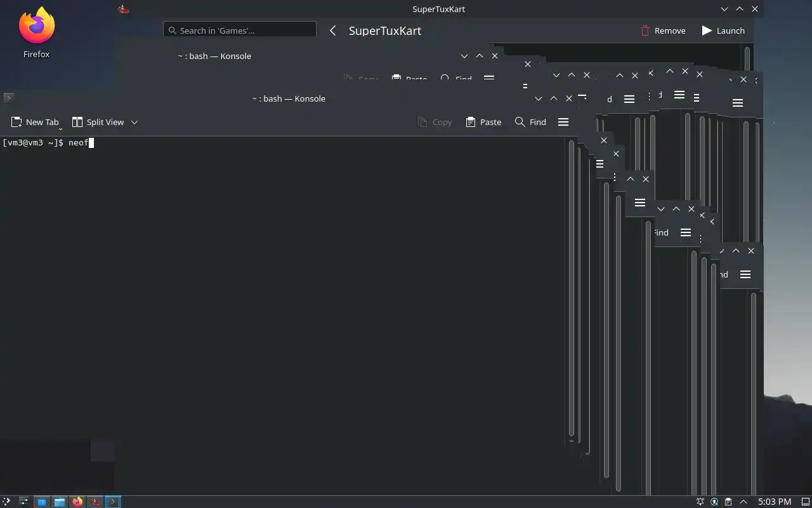Open Firefox from the desktop icon
The width and height of the screenshot is (812, 508).
click(x=37, y=33)
